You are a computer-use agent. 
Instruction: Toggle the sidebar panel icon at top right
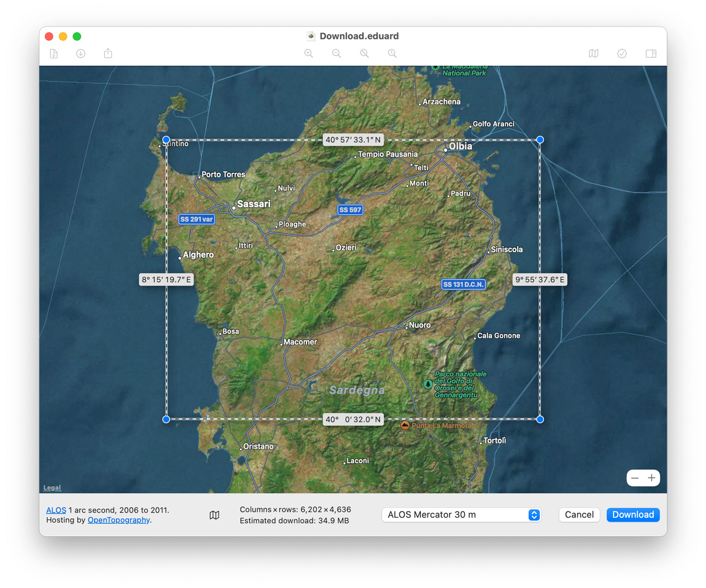650,53
